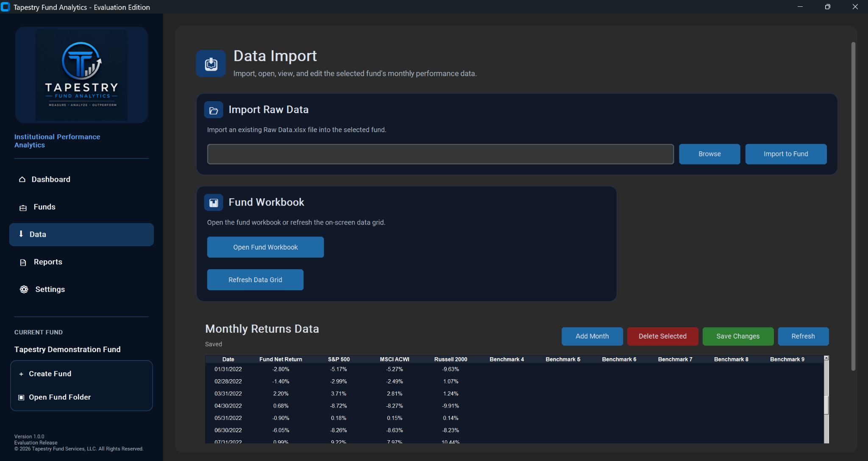Click the plus icon beside Create Fund
Viewport: 868px width, 461px height.
click(21, 374)
